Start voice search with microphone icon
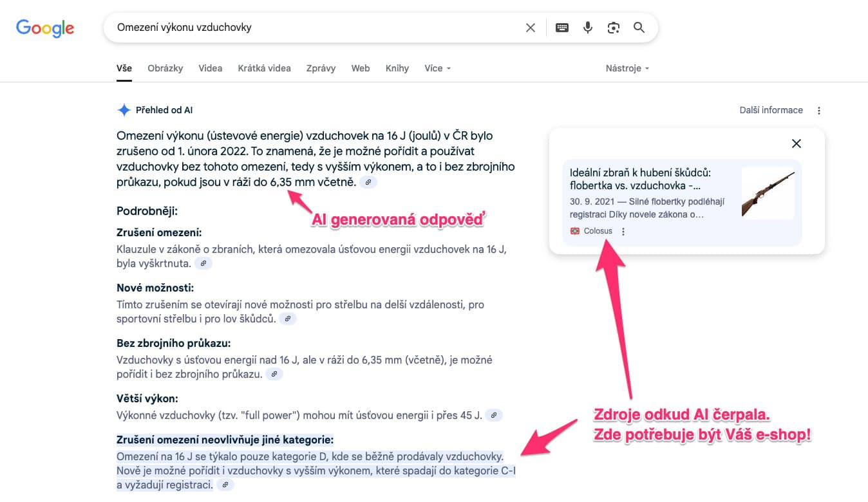 [x=588, y=28]
